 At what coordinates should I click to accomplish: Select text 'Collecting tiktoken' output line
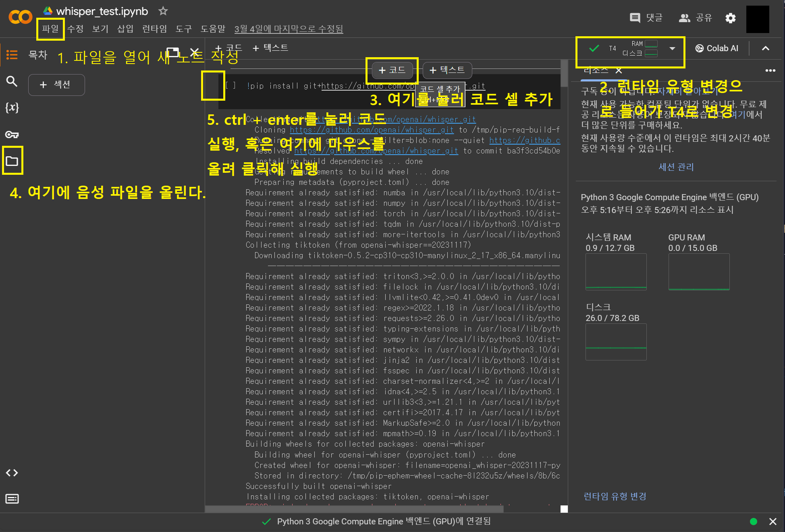[358, 245]
